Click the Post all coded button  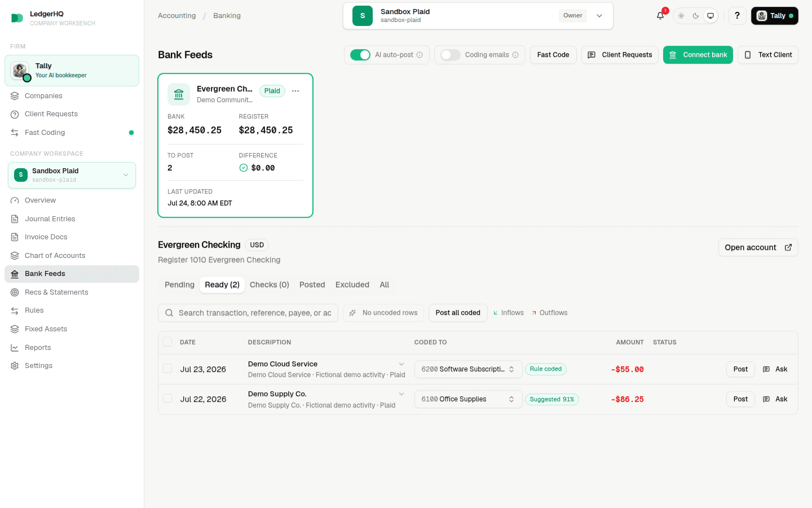pyautogui.click(x=458, y=313)
